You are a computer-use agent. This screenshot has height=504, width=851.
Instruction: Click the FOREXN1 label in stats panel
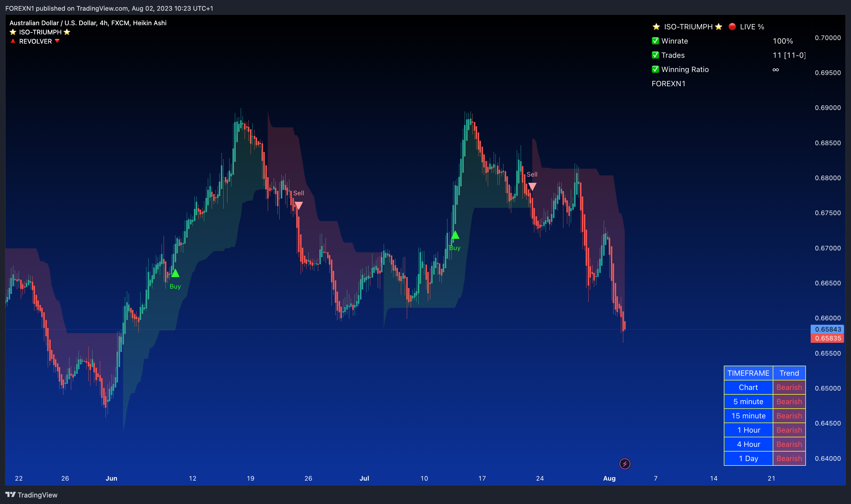[669, 84]
